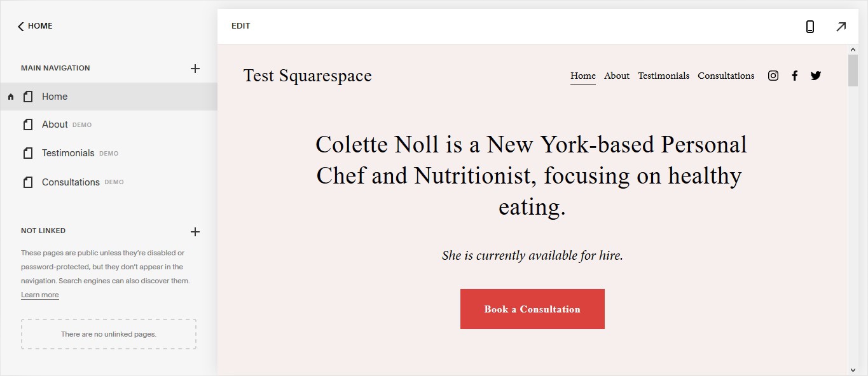Add a page to Not Linked section
The height and width of the screenshot is (376, 868).
point(195,232)
